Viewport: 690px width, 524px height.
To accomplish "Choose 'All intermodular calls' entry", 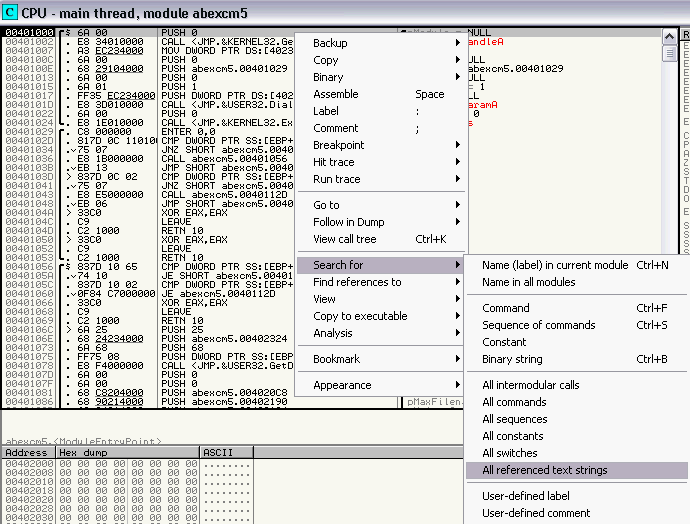I will 530,385.
